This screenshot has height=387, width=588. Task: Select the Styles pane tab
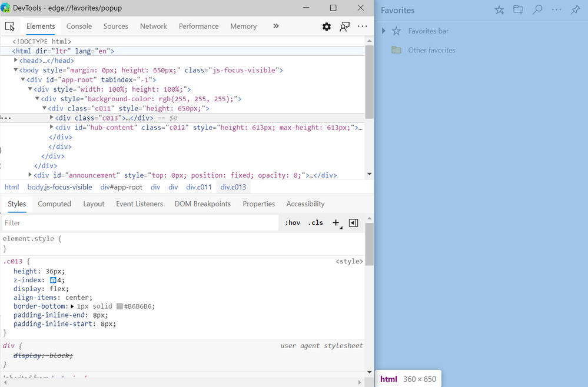(17, 204)
